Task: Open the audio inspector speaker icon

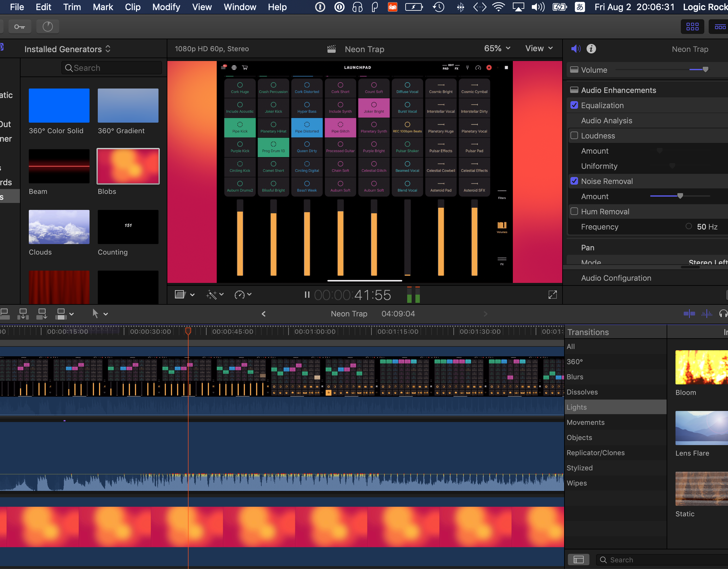Action: pyautogui.click(x=576, y=49)
